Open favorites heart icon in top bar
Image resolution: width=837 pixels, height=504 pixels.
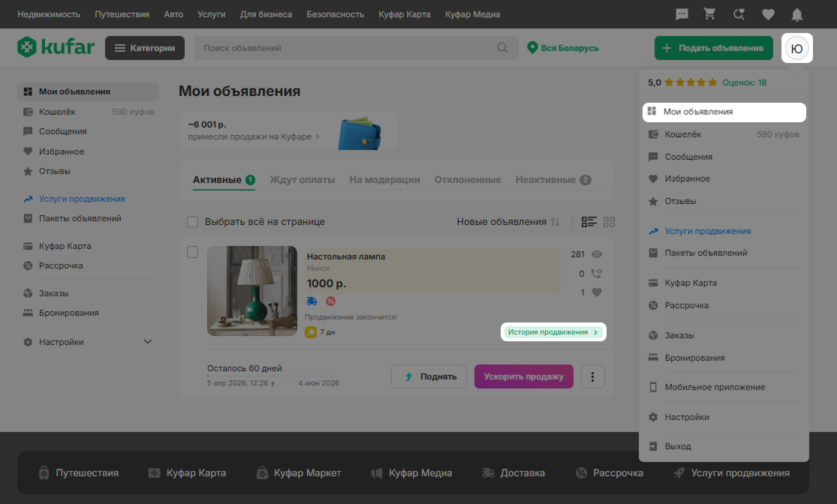point(768,14)
